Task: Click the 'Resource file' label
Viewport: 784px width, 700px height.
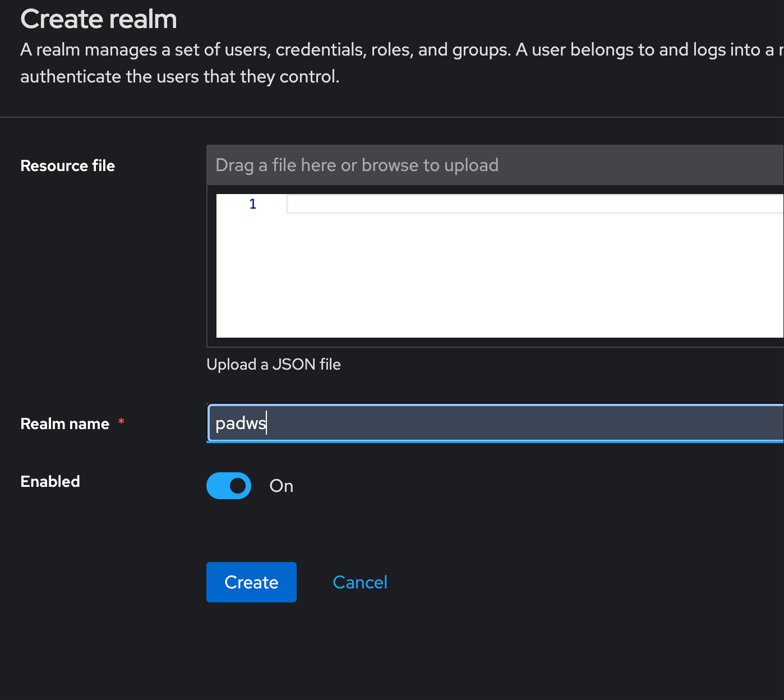Action: click(x=68, y=165)
